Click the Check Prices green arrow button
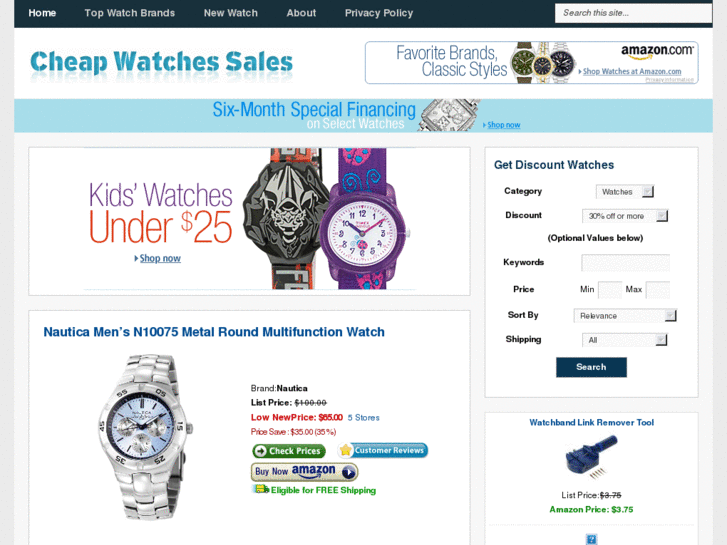The width and height of the screenshot is (727, 545). pyautogui.click(x=289, y=451)
